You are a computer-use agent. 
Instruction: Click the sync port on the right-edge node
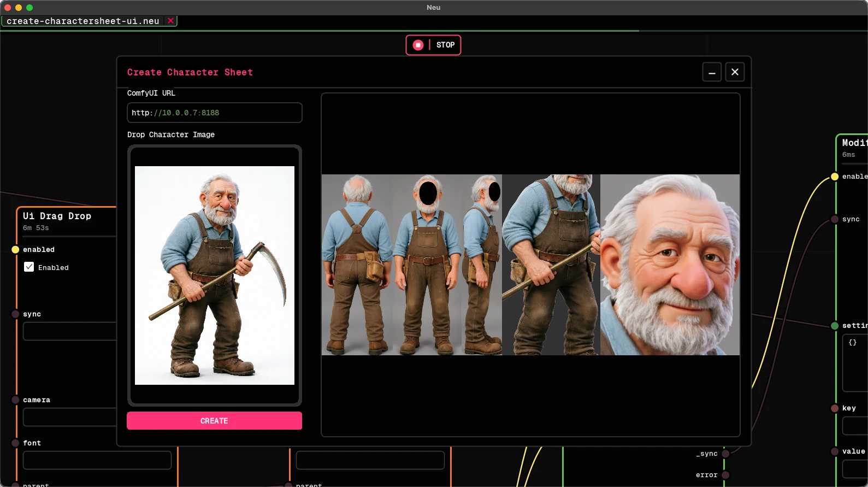pos(835,219)
